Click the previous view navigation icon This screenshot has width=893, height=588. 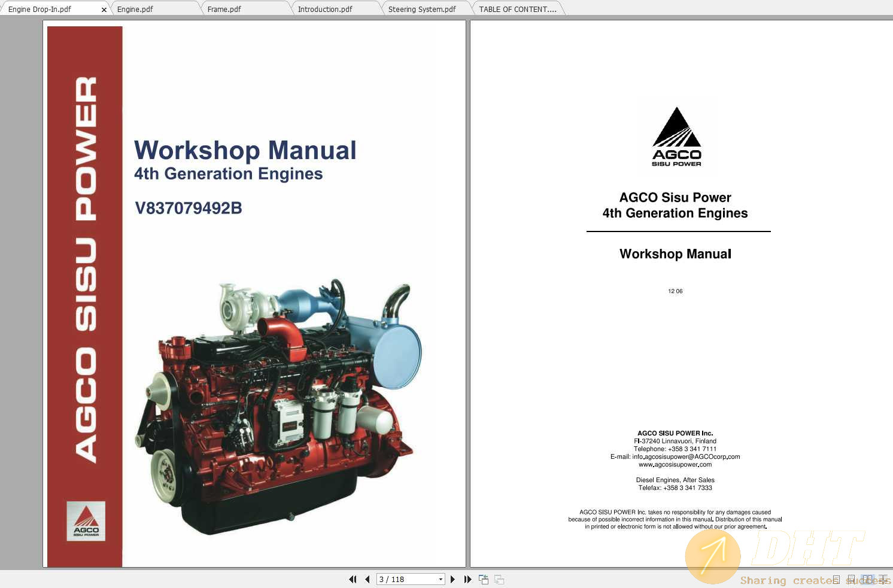click(484, 579)
